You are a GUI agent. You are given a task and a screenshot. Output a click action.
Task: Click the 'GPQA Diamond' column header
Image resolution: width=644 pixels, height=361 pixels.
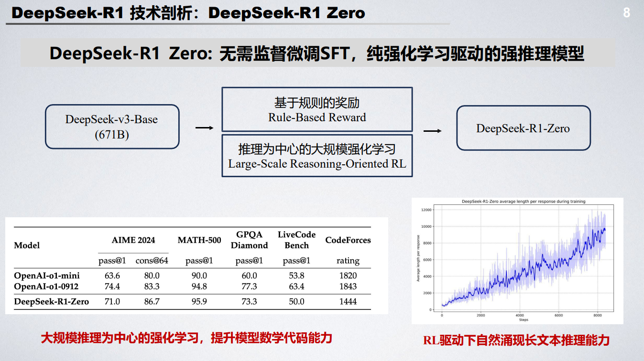250,240
